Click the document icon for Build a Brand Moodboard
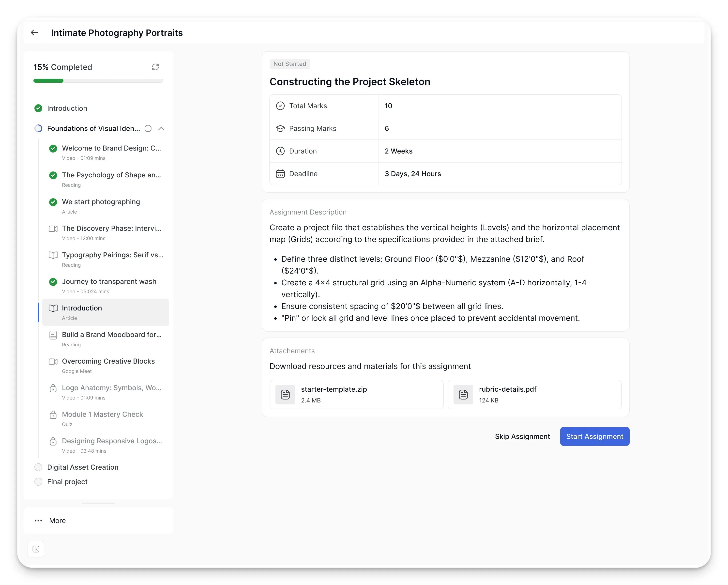The image size is (728, 585). pyautogui.click(x=53, y=335)
